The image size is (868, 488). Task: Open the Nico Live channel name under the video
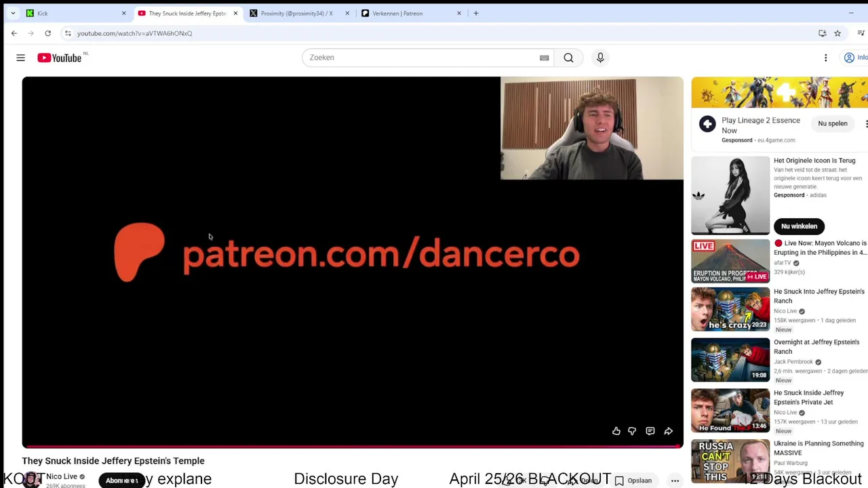pyautogui.click(x=62, y=476)
